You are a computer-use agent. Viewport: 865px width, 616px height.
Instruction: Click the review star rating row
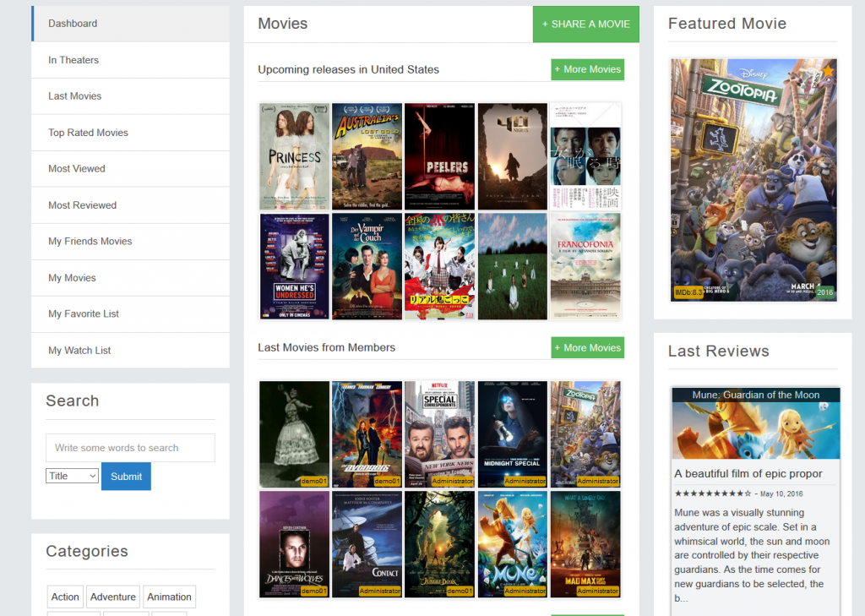click(712, 493)
